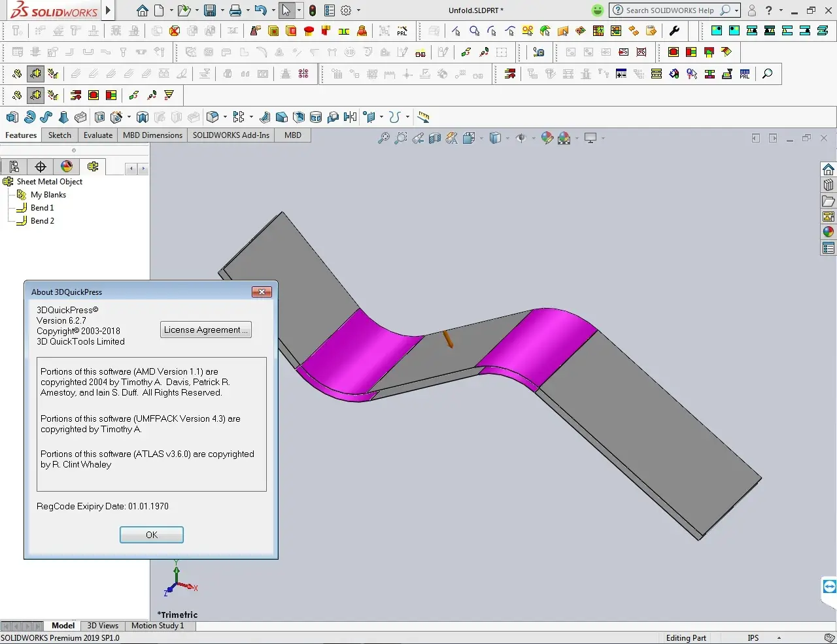
Task: Switch to the Sketch tab
Action: tap(60, 135)
